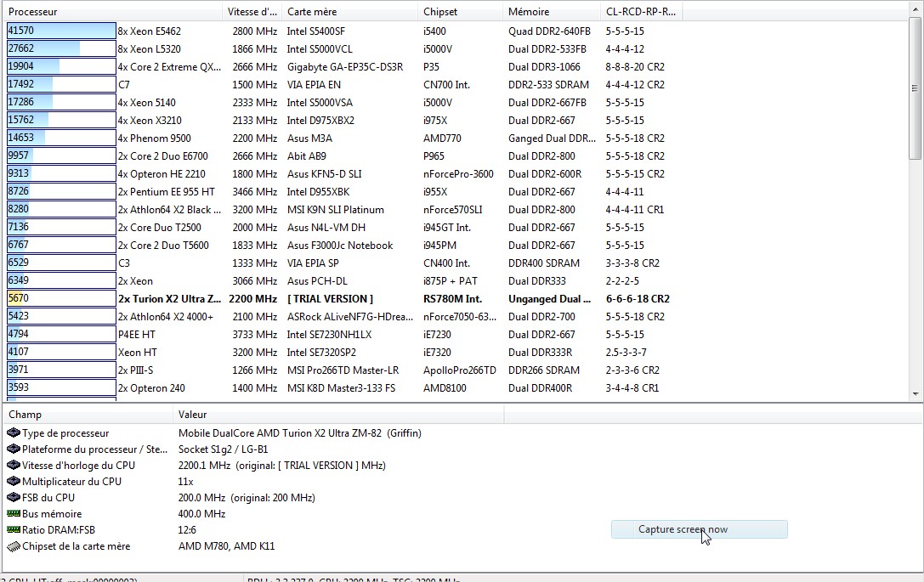Click the 4x Xeon X3210 processor name
924x582 pixels.
coord(150,120)
